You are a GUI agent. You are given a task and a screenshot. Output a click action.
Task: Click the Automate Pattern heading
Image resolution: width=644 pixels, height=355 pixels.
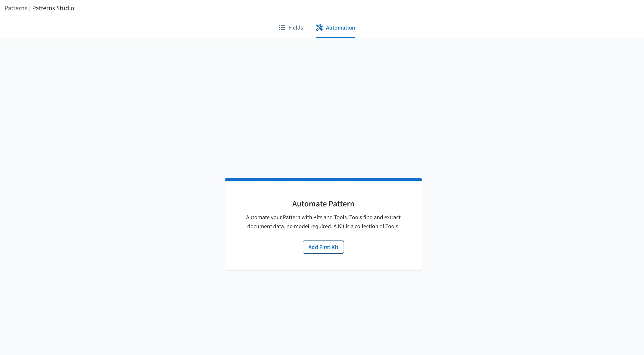323,204
